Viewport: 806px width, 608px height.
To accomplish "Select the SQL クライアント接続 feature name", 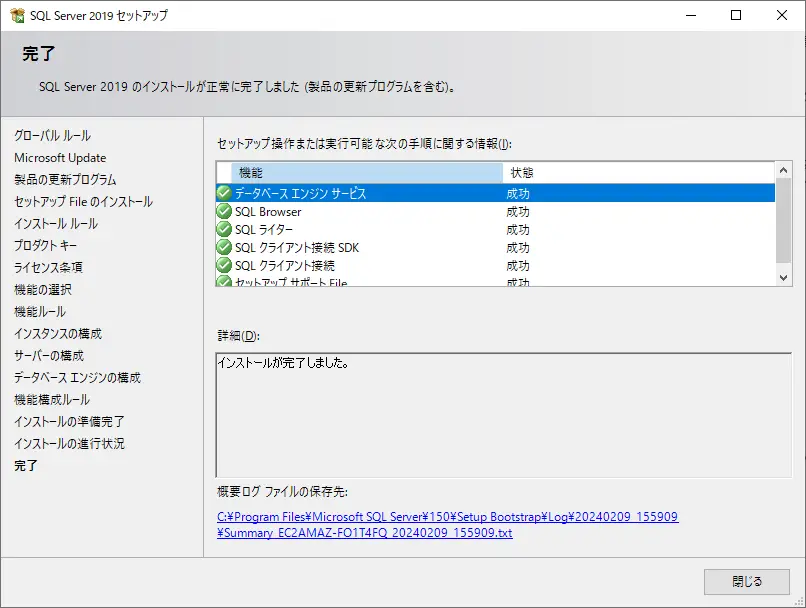I will 285,266.
